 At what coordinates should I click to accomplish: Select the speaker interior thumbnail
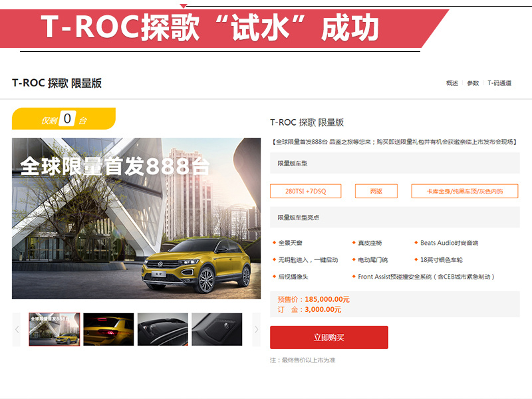pos(217,329)
